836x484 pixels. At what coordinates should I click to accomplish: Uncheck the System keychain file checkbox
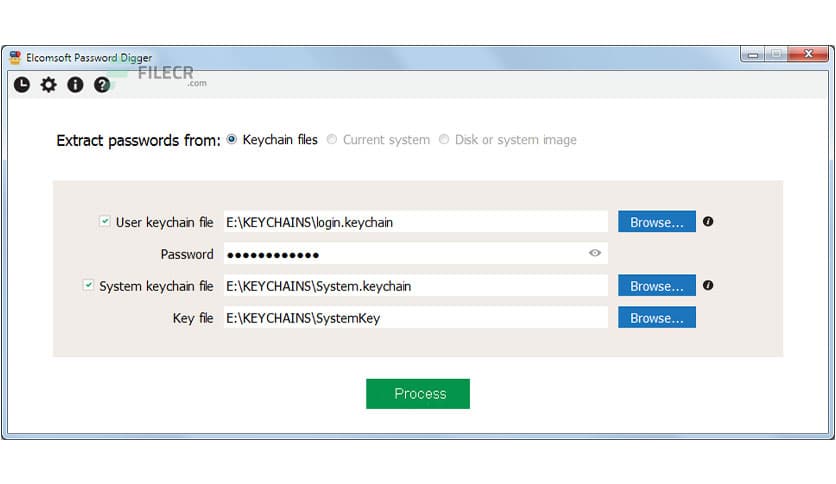tap(88, 285)
